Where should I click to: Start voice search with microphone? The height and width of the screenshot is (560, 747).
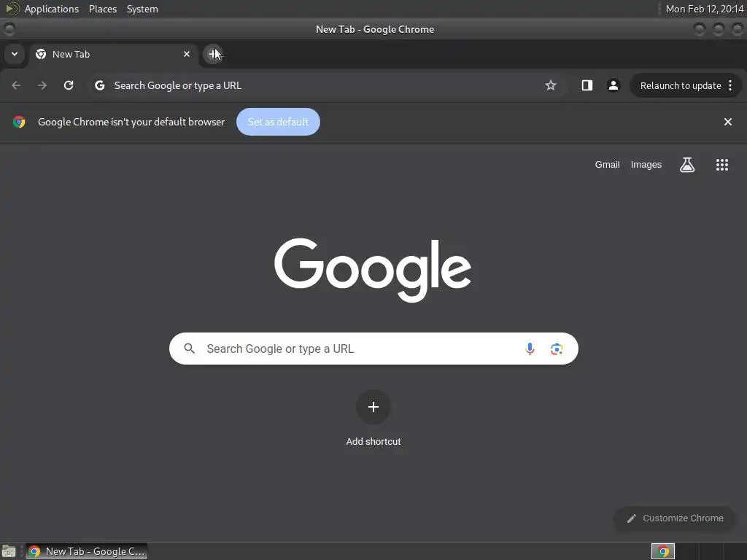click(x=530, y=349)
